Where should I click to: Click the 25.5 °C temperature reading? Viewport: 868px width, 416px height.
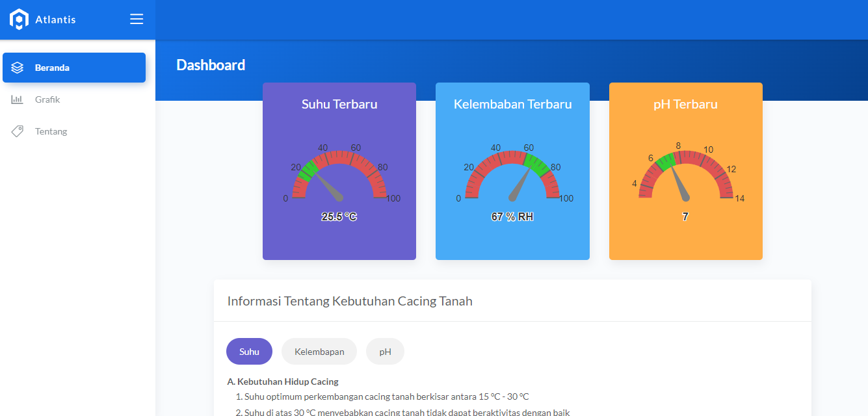339,217
